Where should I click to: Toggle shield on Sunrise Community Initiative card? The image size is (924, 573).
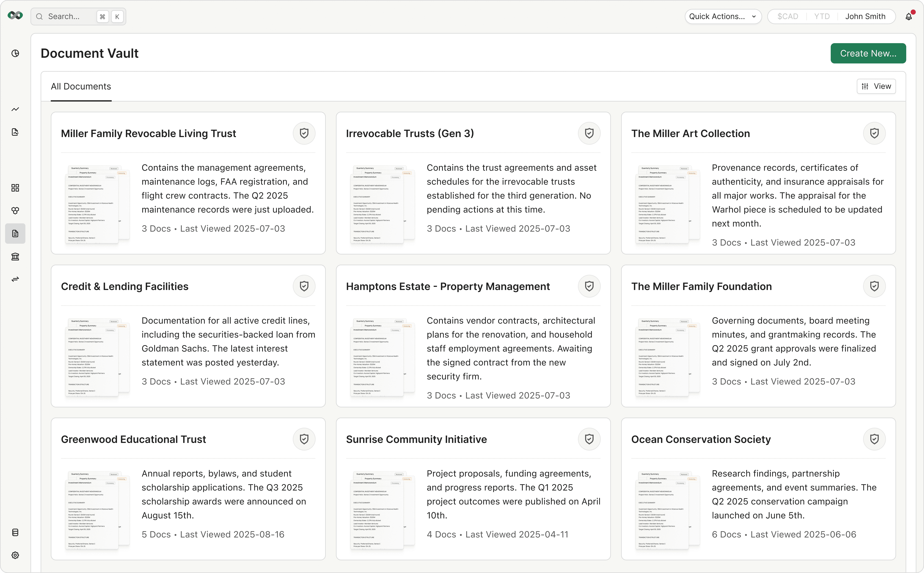point(589,439)
